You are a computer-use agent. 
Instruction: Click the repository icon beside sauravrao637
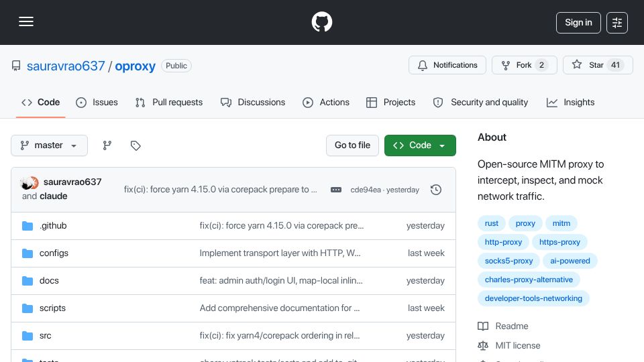click(16, 66)
